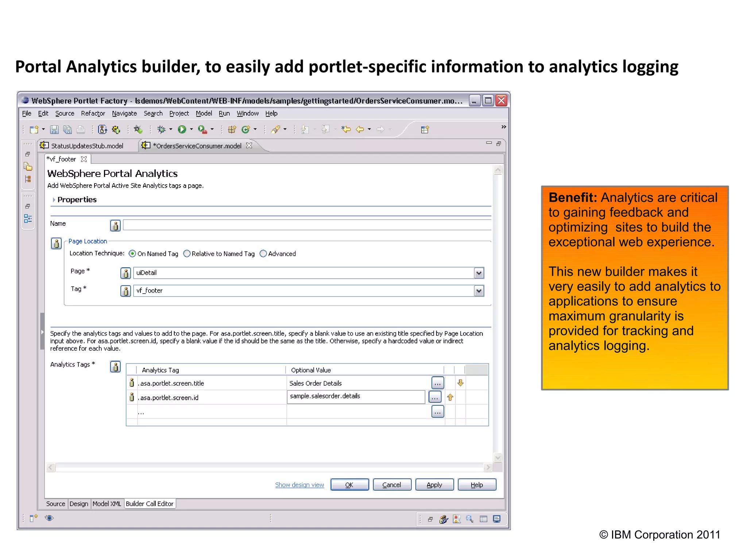Open the Page dropdown showing uiDetail
Screen dimensions: 747x560
pyautogui.click(x=479, y=273)
